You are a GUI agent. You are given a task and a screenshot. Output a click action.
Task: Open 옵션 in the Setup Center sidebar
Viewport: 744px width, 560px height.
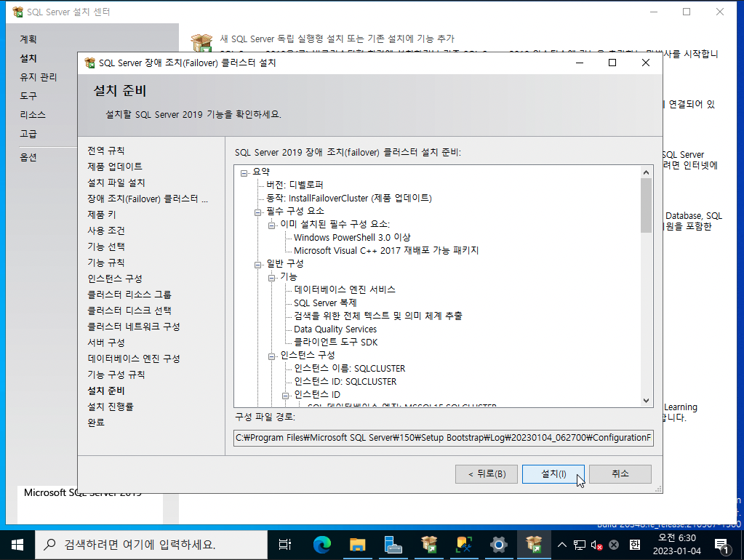tap(28, 157)
